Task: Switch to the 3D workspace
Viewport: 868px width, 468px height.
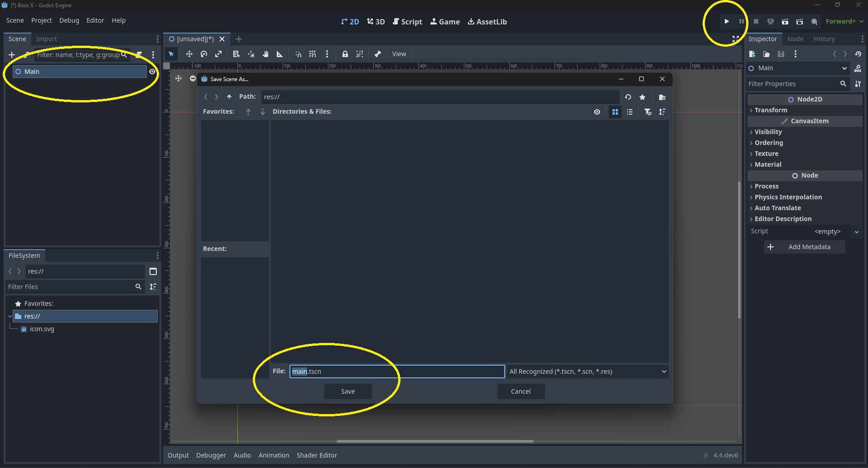Action: pyautogui.click(x=376, y=22)
